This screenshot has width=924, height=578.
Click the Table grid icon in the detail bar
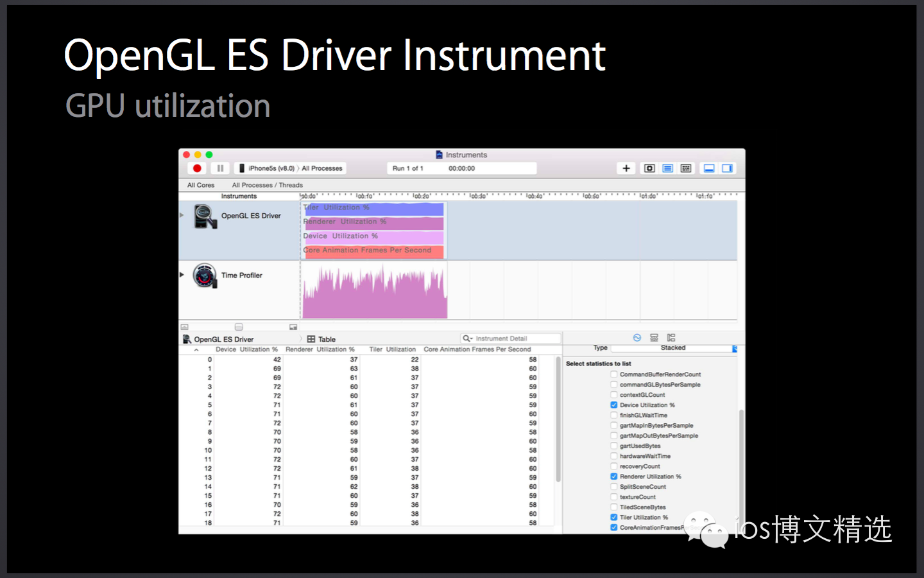pyautogui.click(x=311, y=339)
